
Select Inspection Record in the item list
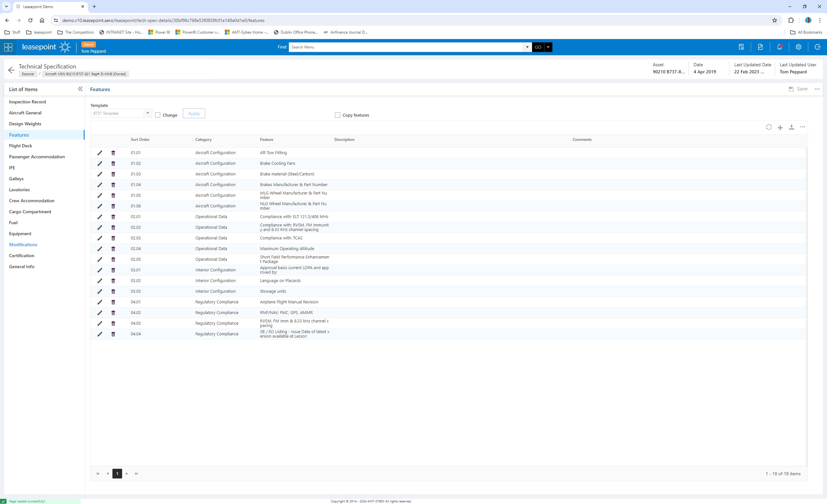[x=27, y=102]
